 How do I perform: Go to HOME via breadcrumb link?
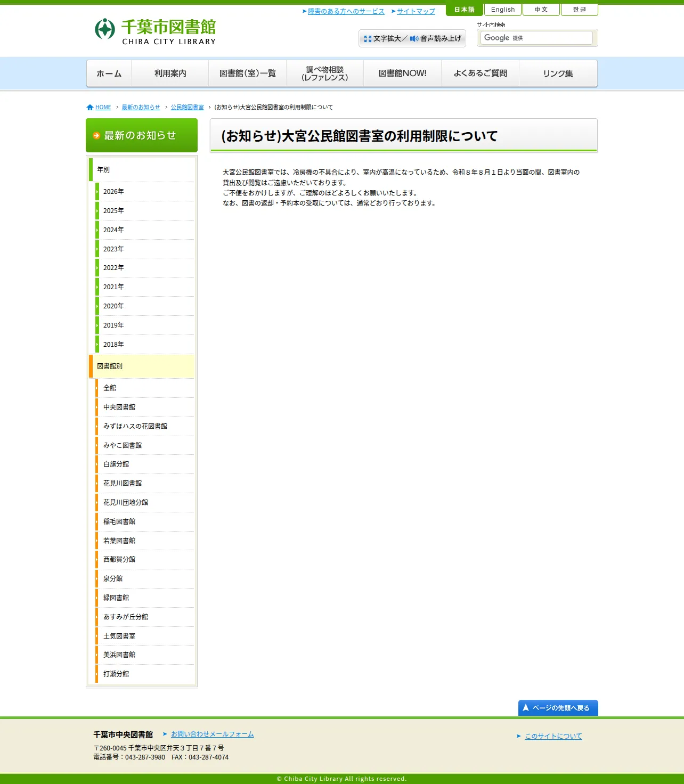pyautogui.click(x=103, y=107)
